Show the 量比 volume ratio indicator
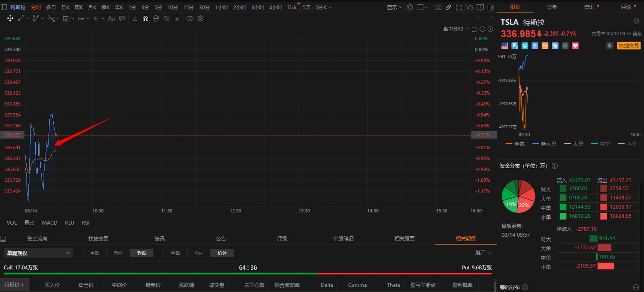 (x=29, y=223)
